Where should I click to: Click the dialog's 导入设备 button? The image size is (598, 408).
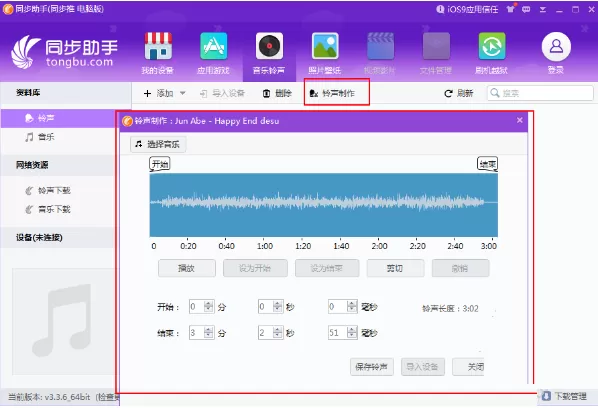tap(423, 367)
